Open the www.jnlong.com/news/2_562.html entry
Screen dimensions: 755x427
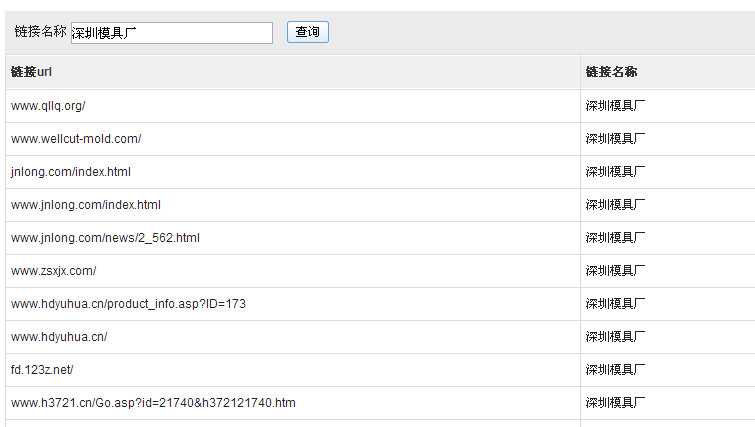point(106,238)
